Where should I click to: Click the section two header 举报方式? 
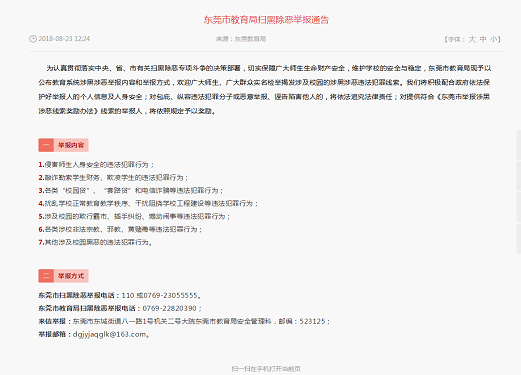click(71, 276)
